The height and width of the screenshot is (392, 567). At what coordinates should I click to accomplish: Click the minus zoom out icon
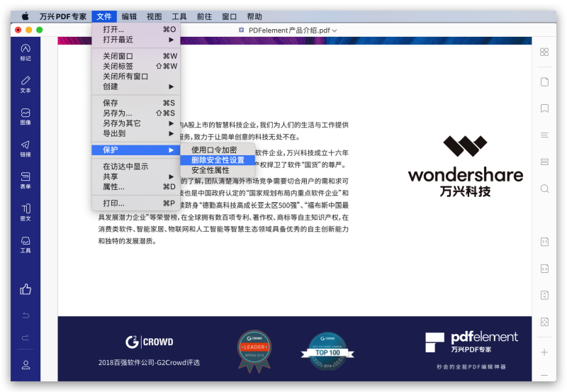(544, 375)
